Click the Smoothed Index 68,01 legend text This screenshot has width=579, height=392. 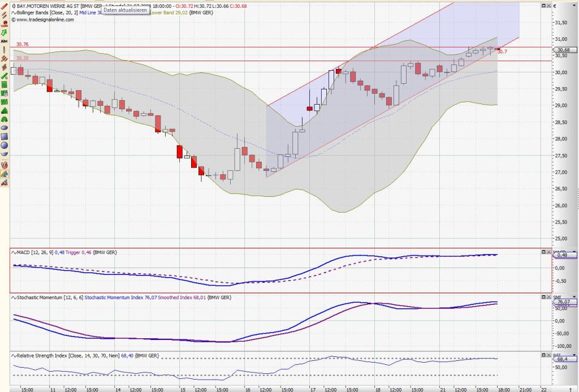(x=182, y=298)
